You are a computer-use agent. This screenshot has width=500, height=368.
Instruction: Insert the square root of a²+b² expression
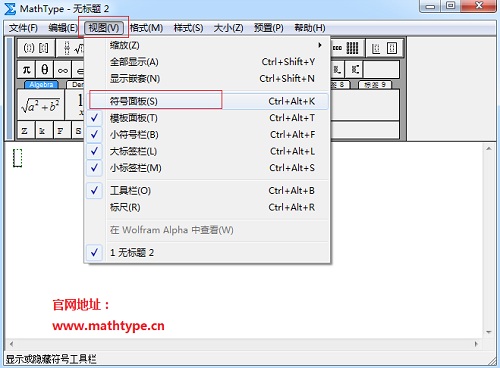tap(41, 105)
